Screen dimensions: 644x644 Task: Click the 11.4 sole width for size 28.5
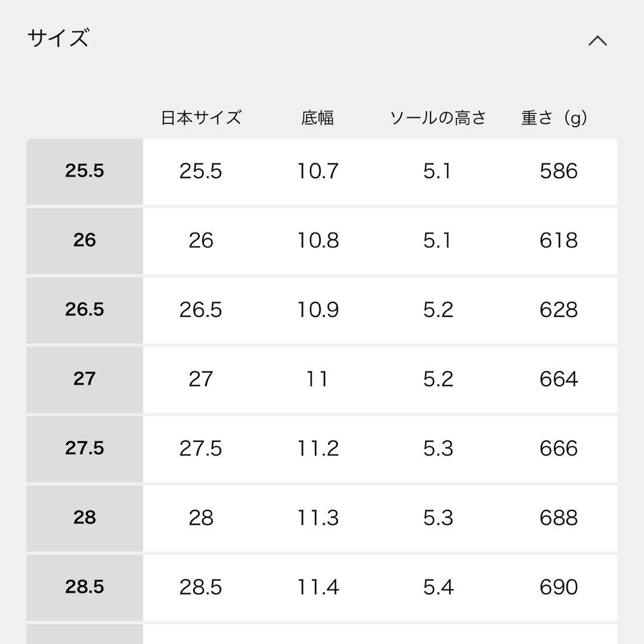(x=318, y=587)
